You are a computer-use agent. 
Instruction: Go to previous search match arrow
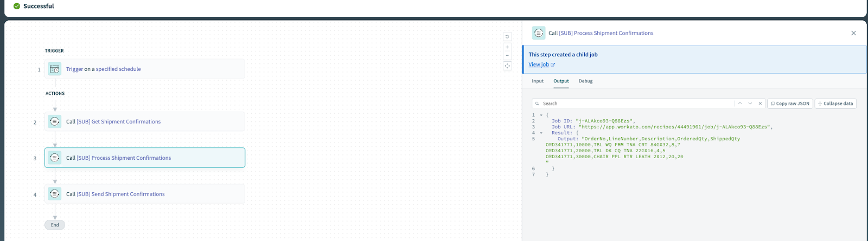(x=740, y=103)
